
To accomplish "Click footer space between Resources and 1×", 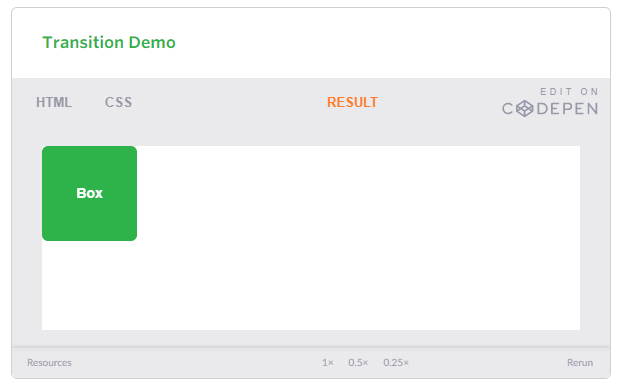I will click(x=197, y=363).
